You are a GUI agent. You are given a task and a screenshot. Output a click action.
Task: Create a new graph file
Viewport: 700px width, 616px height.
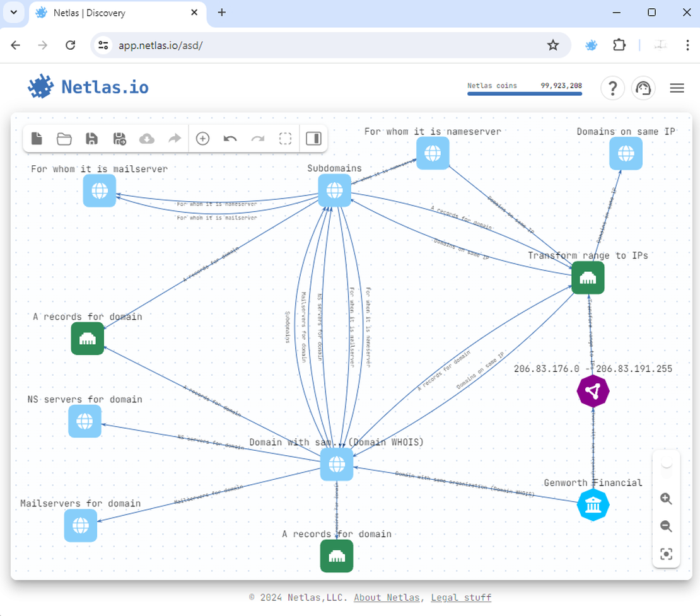pyautogui.click(x=36, y=139)
